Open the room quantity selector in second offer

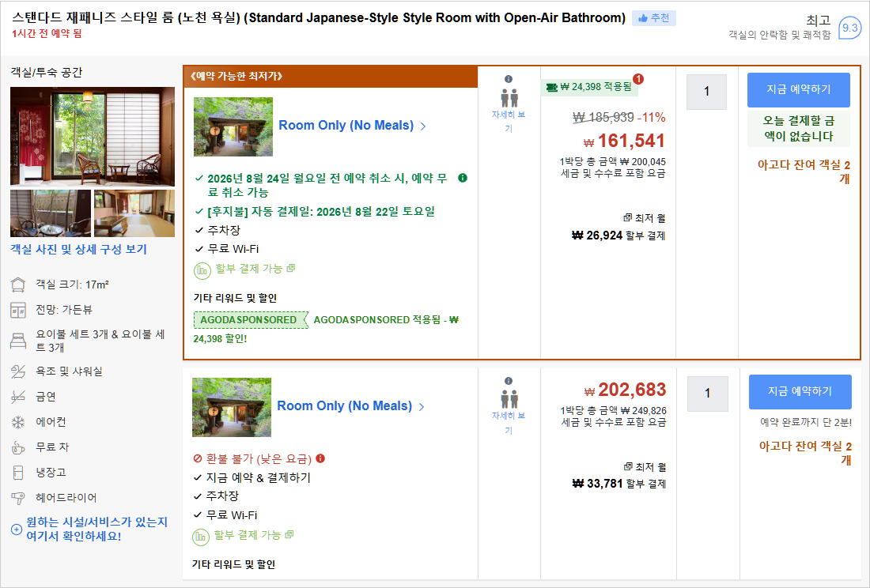[707, 394]
